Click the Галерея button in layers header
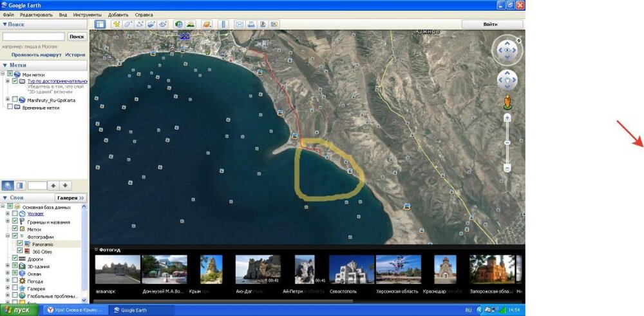Screen dimensions: 644x316 [70, 198]
